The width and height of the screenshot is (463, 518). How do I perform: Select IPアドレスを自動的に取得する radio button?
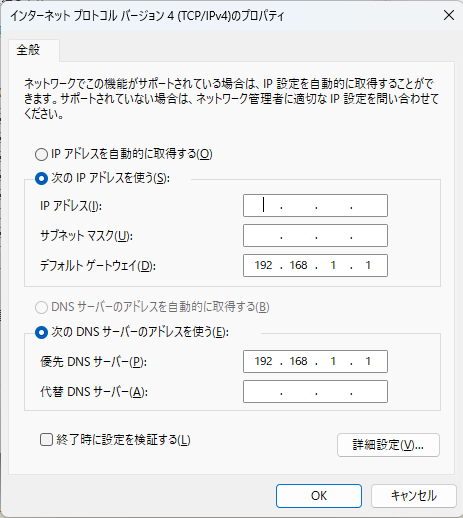[x=41, y=154]
